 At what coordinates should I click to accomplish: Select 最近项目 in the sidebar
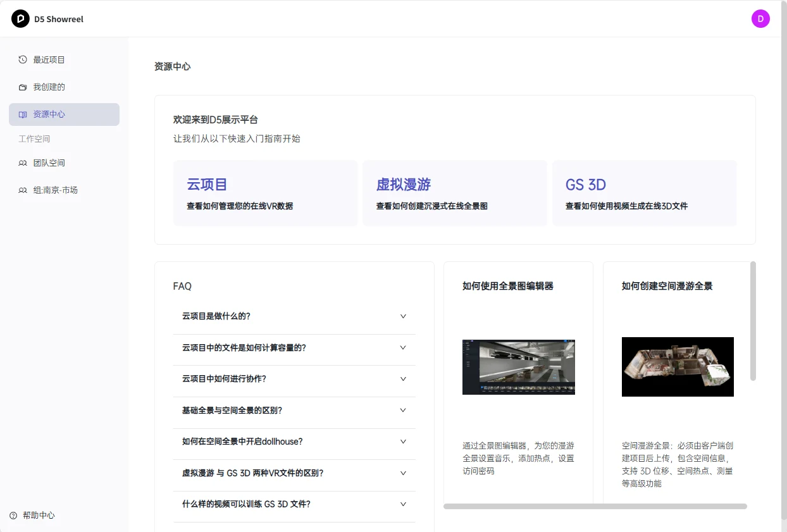coord(49,59)
